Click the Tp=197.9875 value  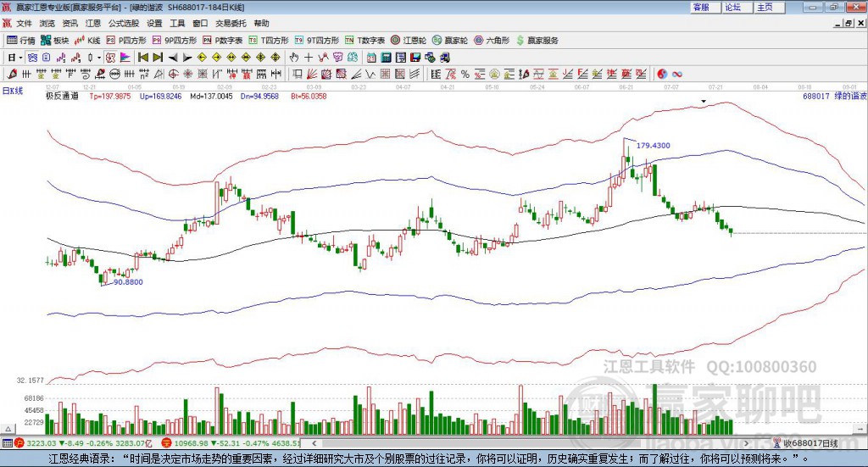[110, 97]
